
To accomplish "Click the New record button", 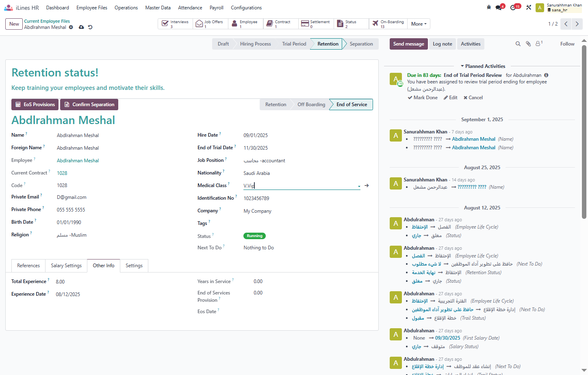I will click(x=14, y=24).
